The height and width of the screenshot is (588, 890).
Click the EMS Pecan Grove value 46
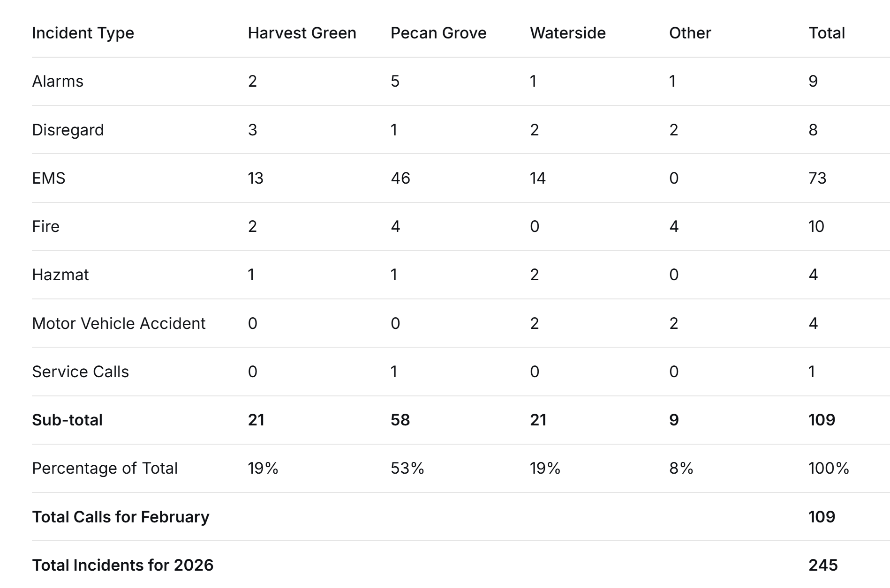click(x=400, y=178)
